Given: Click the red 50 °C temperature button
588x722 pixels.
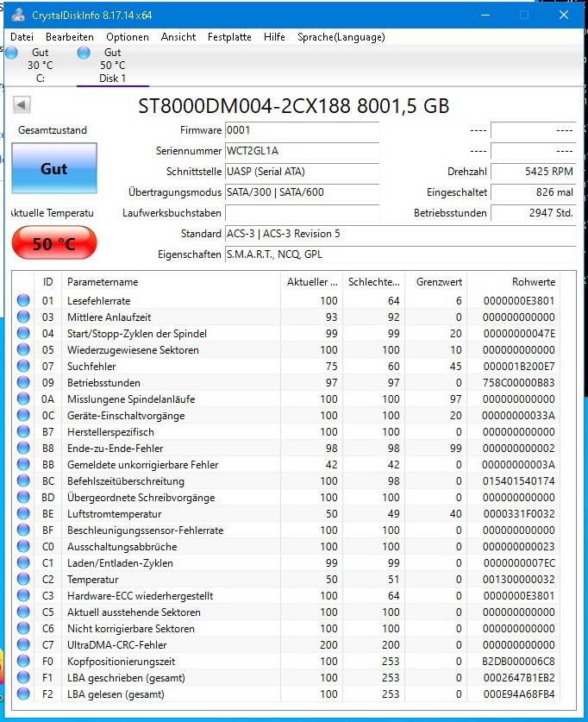Looking at the screenshot, I should pyautogui.click(x=54, y=243).
